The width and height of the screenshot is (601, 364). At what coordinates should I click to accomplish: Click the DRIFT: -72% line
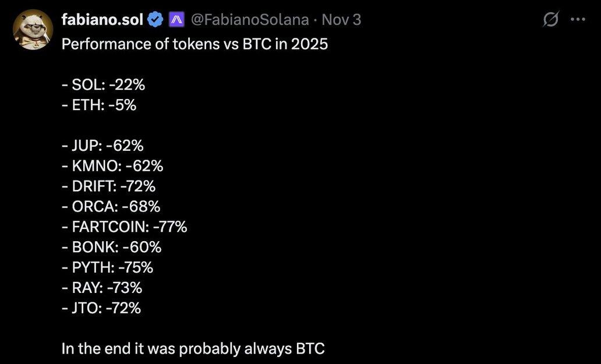pyautogui.click(x=108, y=186)
